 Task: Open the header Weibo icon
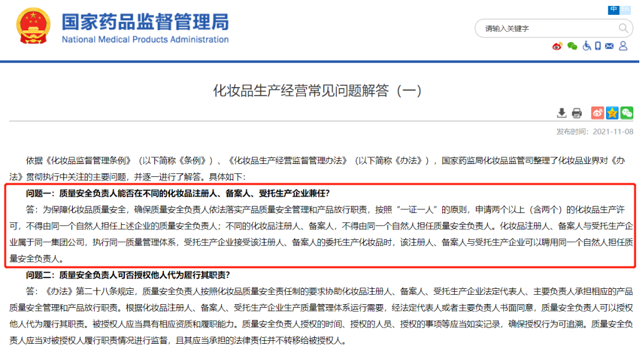[x=557, y=47]
